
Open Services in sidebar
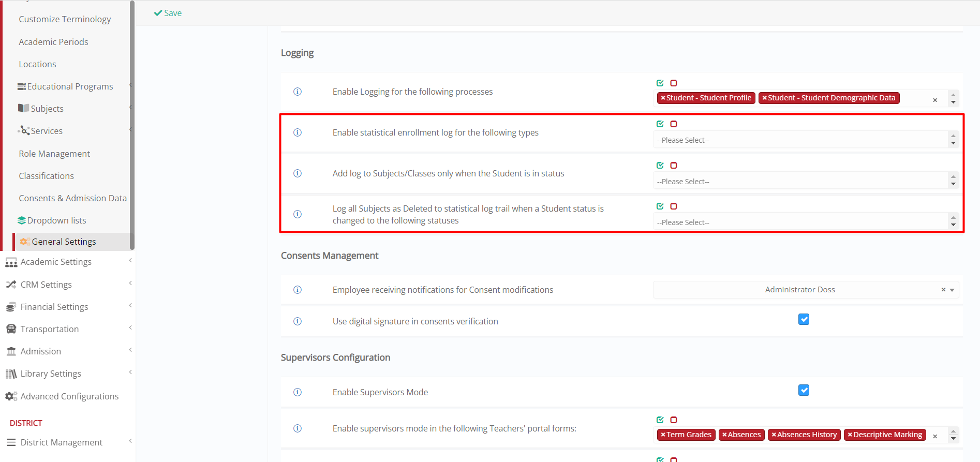(x=47, y=131)
